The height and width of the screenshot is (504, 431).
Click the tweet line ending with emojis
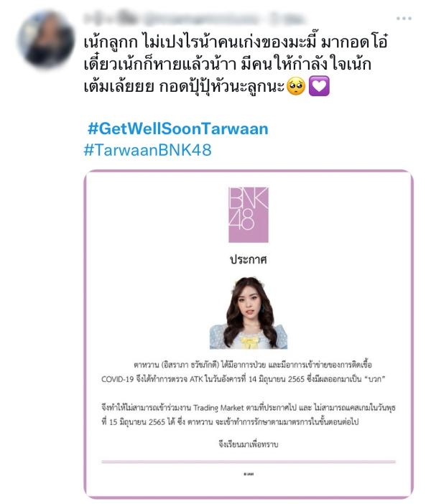click(206, 86)
